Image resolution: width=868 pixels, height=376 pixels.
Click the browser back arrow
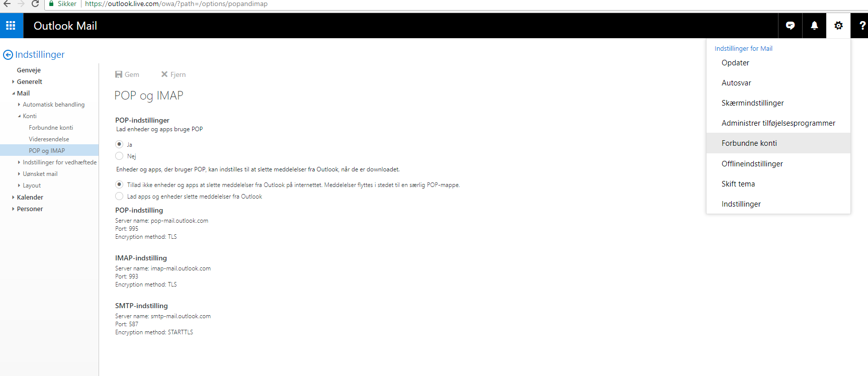coord(7,4)
